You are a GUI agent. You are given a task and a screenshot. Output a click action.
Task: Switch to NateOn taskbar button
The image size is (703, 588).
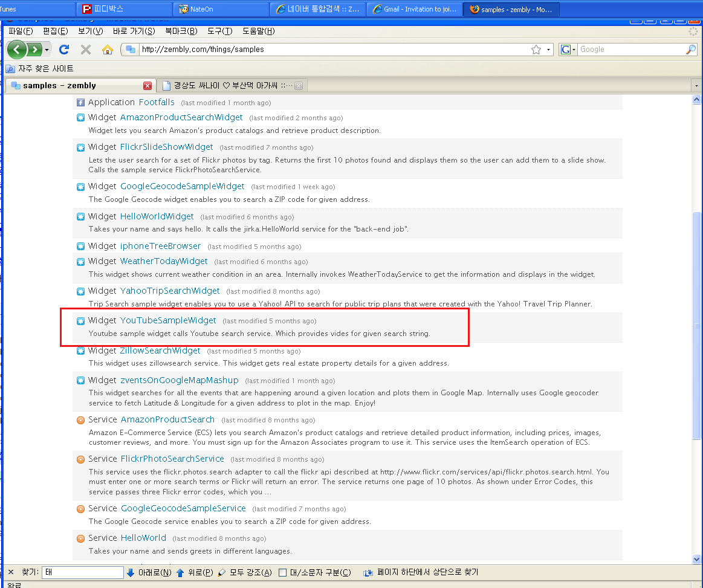click(x=221, y=9)
